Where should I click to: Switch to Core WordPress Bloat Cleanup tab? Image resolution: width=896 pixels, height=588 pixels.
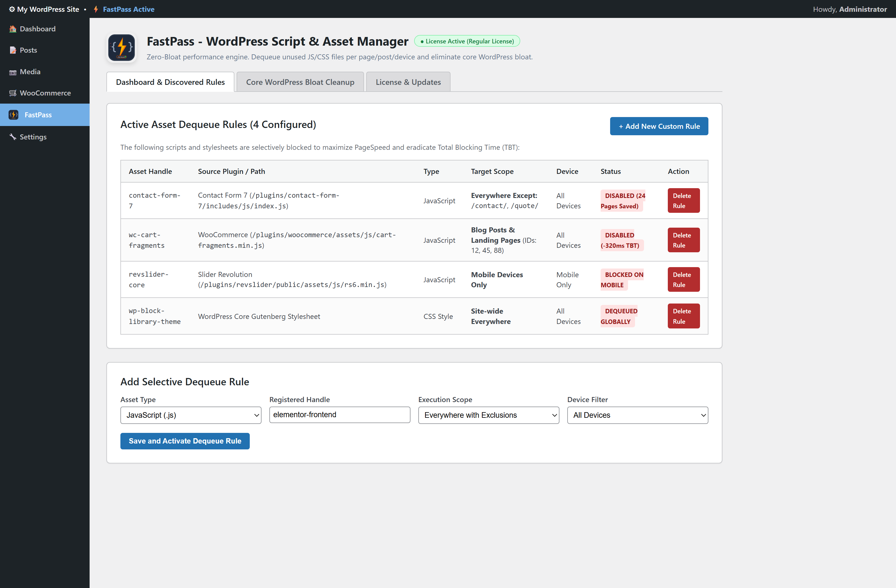[x=300, y=82]
